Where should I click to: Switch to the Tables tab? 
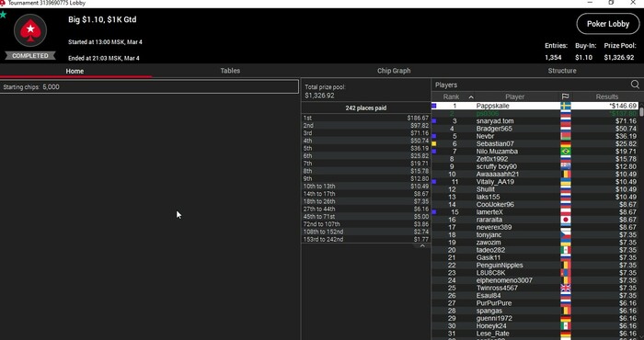tap(230, 71)
